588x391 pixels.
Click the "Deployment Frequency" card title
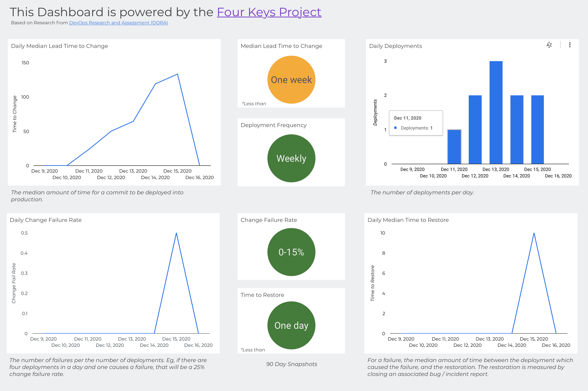tap(273, 125)
